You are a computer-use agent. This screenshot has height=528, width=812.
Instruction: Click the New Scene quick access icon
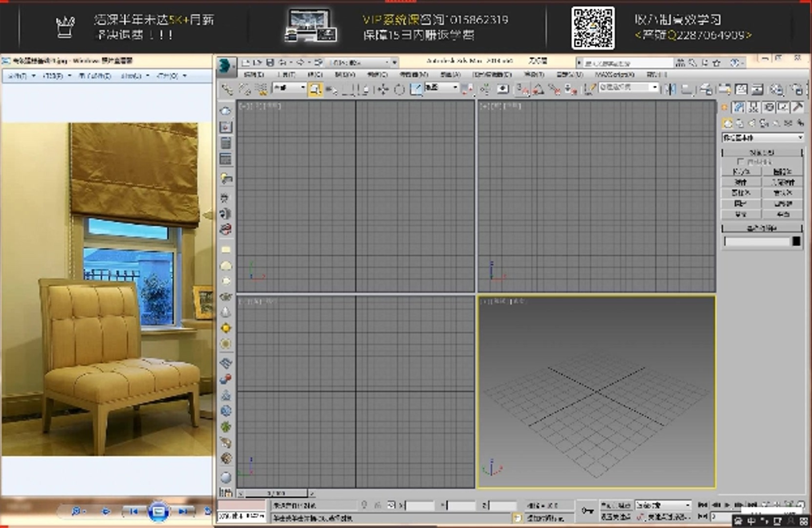coord(246,63)
